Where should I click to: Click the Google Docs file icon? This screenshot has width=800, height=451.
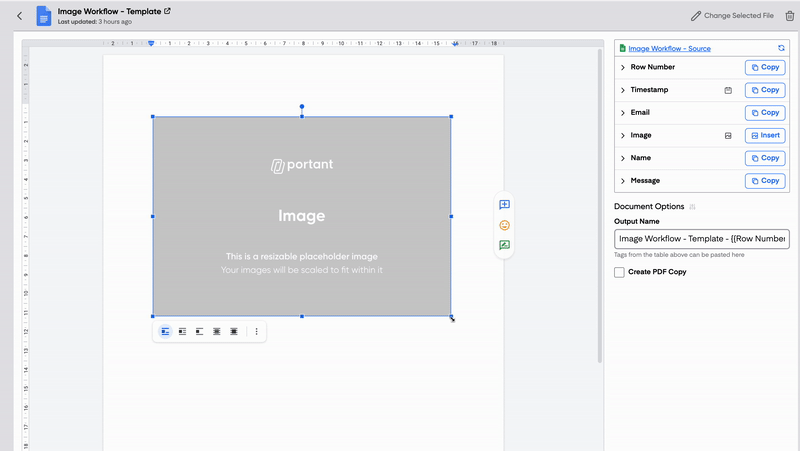tap(44, 16)
